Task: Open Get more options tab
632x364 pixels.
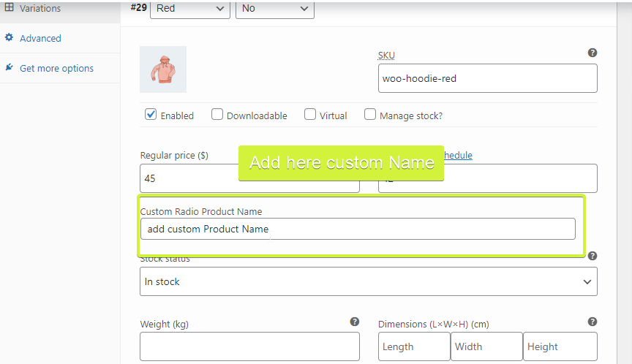Action: 56,68
